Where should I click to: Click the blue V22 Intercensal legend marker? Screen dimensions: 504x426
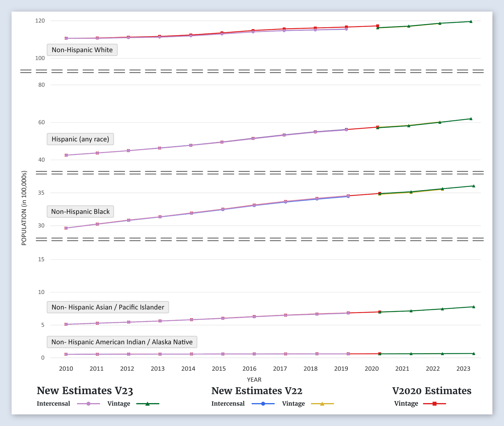tap(263, 404)
